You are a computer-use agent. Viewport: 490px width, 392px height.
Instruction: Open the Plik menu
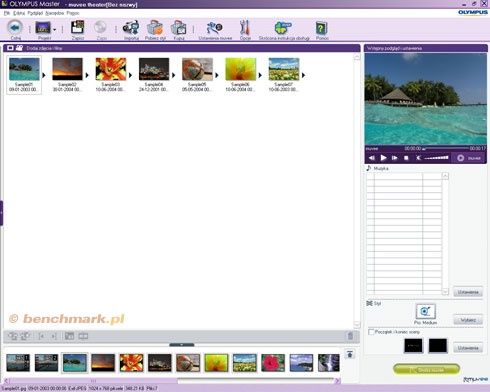[x=7, y=13]
